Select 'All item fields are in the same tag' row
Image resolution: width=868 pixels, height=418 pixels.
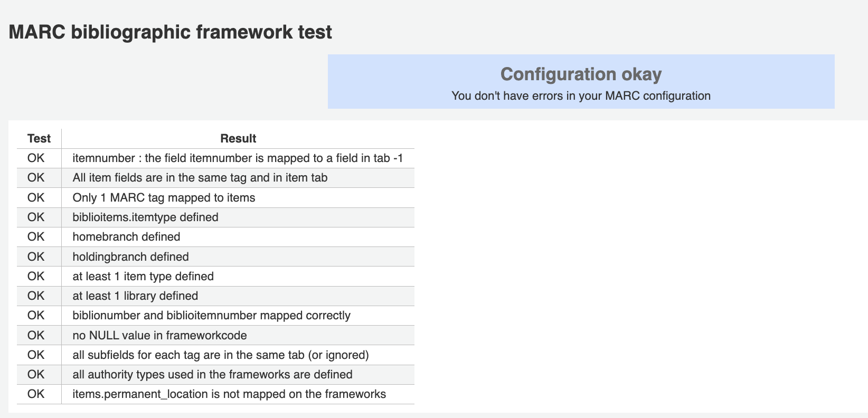click(200, 178)
